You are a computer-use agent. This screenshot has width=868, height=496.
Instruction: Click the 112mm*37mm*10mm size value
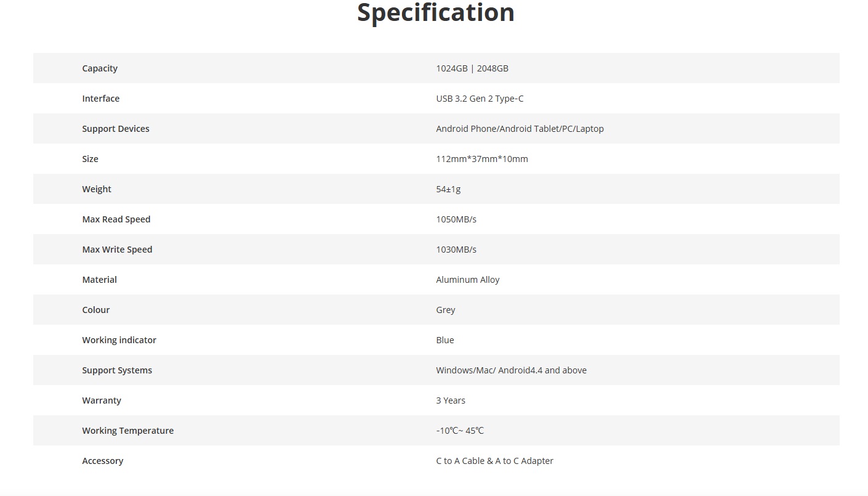pos(482,159)
